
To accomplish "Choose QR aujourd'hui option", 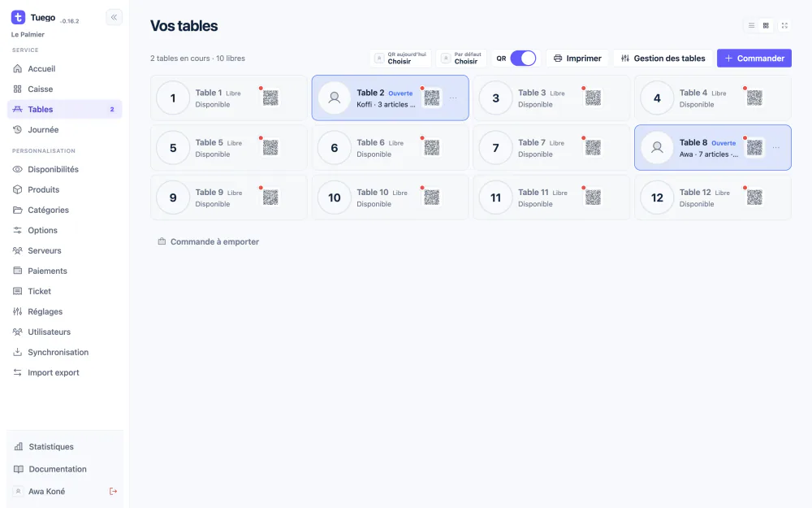I will coord(401,58).
